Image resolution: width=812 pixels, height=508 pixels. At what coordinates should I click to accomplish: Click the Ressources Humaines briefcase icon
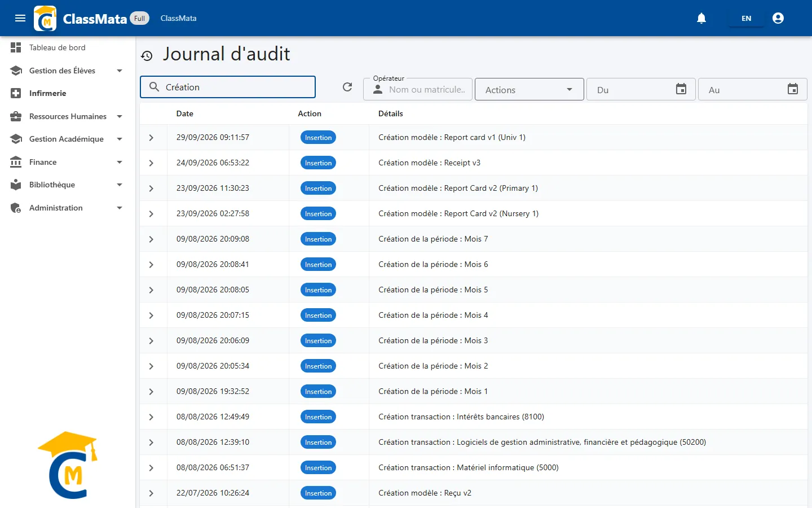[x=16, y=116]
